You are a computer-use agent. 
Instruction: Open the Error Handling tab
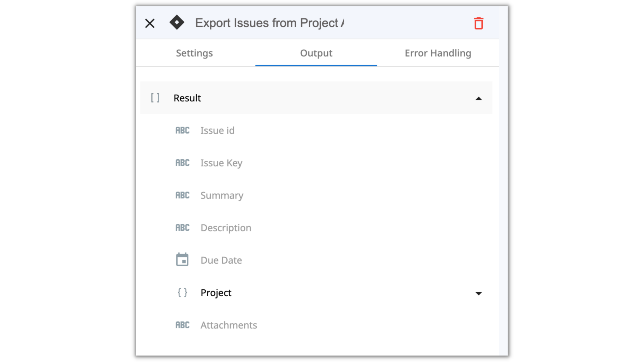coord(438,53)
